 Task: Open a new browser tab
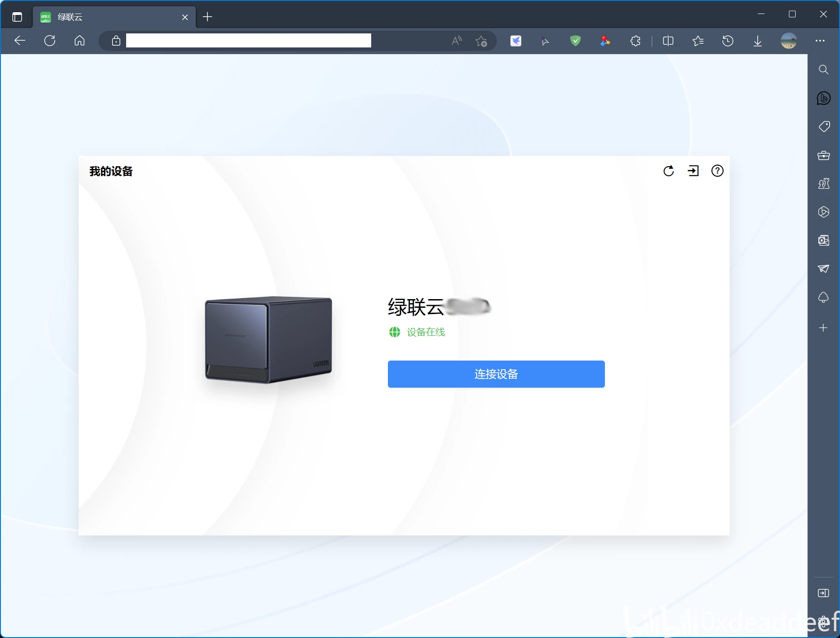208,17
